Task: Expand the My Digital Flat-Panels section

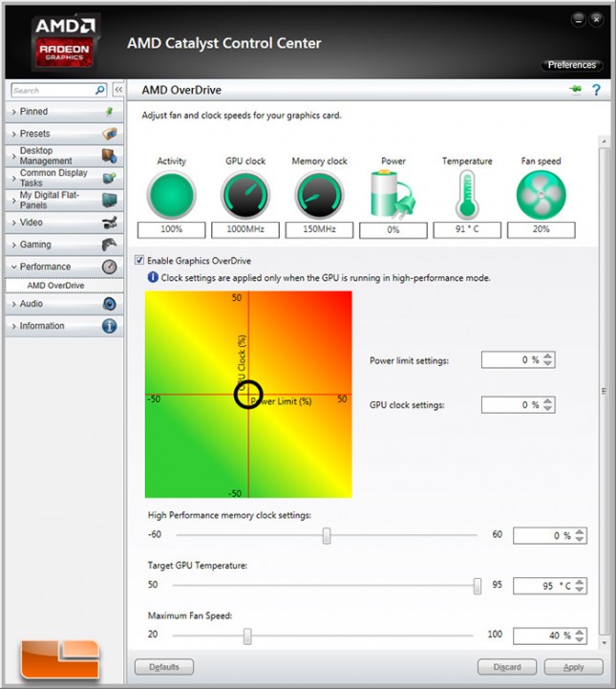Action: 64,200
